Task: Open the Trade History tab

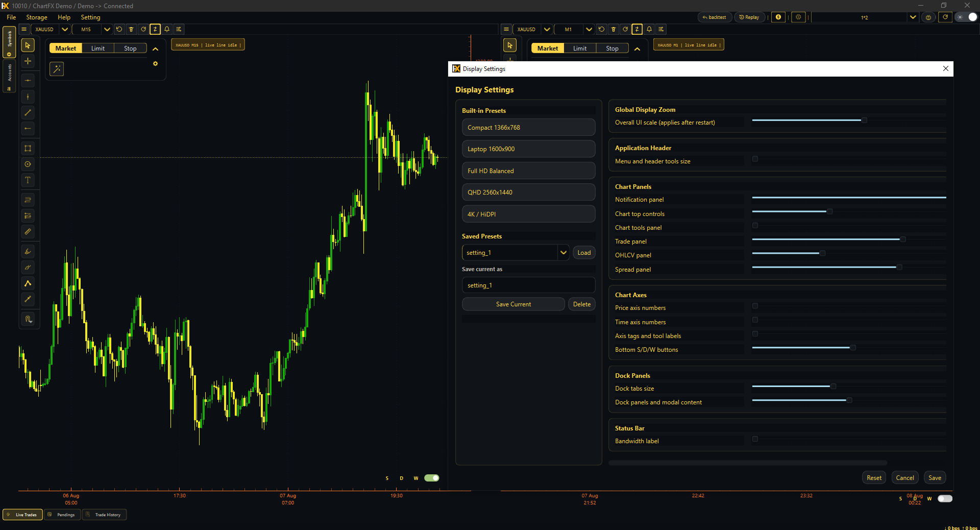Action: (104, 515)
